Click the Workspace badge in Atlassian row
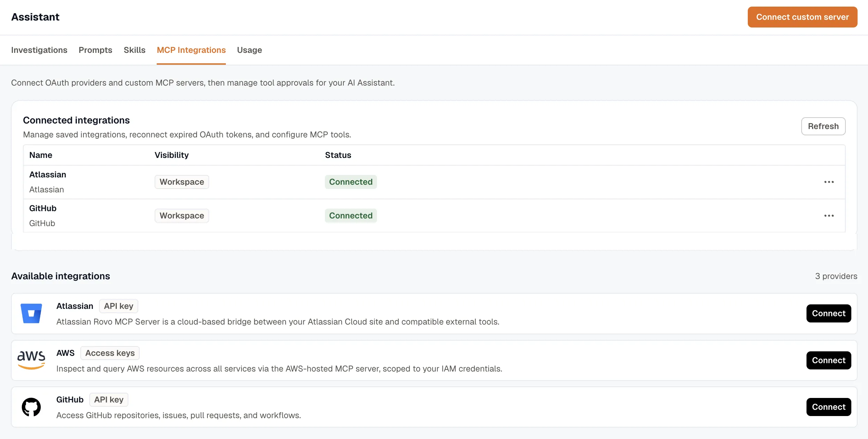Image resolution: width=868 pixels, height=439 pixels. point(182,182)
